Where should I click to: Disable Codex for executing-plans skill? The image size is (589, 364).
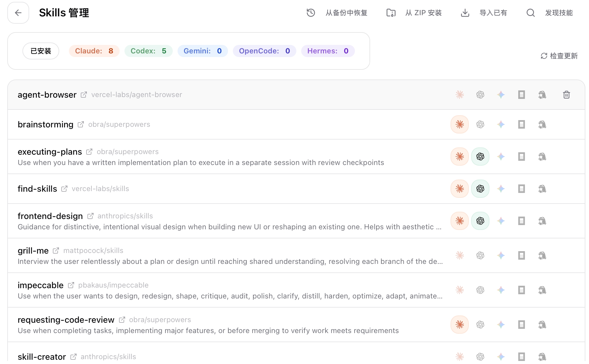pos(480,157)
